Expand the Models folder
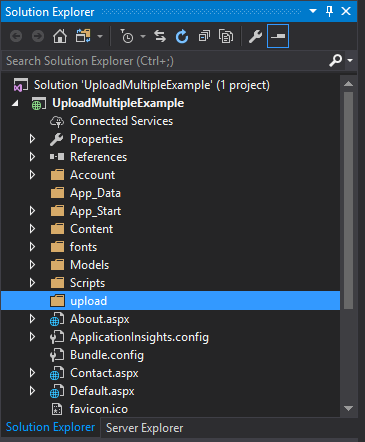This screenshot has height=442, width=365. (32, 265)
